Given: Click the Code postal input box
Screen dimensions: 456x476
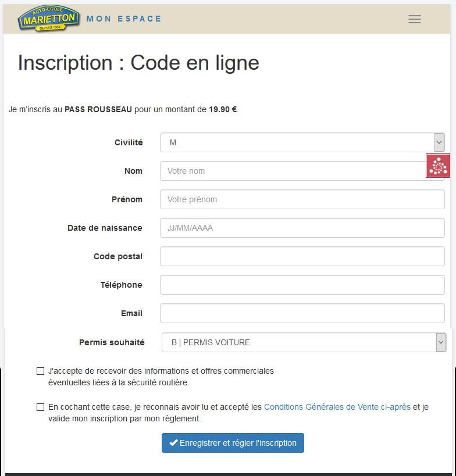Looking at the screenshot, I should [302, 256].
